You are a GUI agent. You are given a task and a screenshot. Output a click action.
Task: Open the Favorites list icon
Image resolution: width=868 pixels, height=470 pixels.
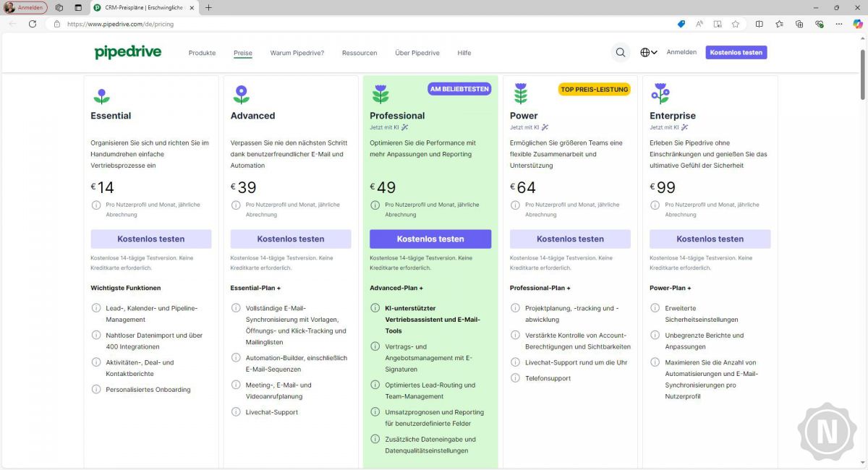point(779,24)
